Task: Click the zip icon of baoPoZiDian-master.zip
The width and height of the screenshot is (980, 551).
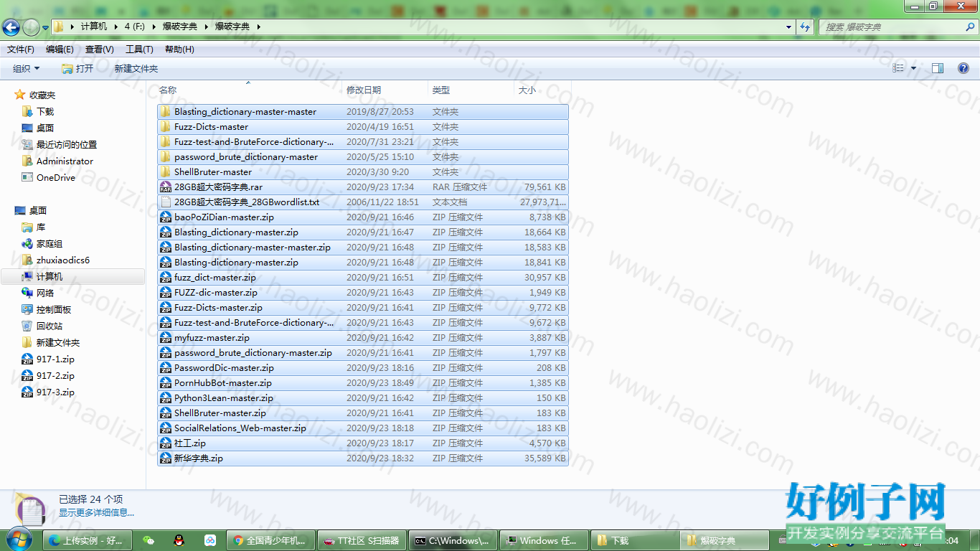Action: [x=166, y=217]
